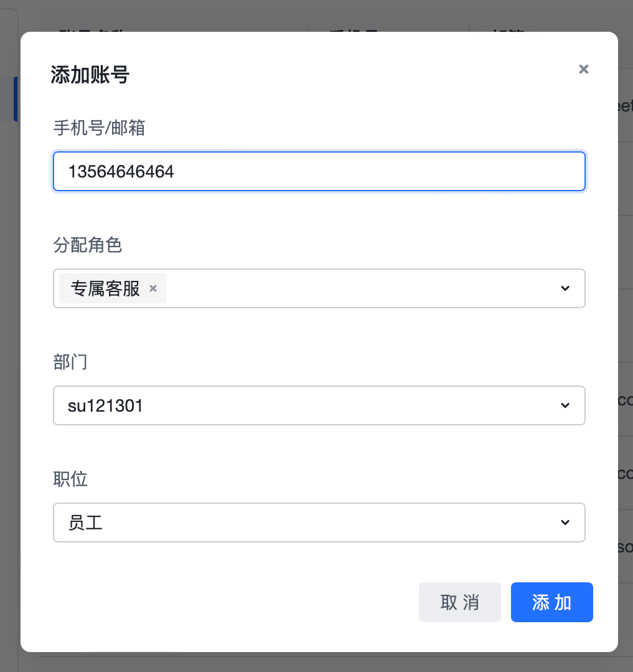Click the 部门 label
This screenshot has height=672, width=633.
point(70,362)
